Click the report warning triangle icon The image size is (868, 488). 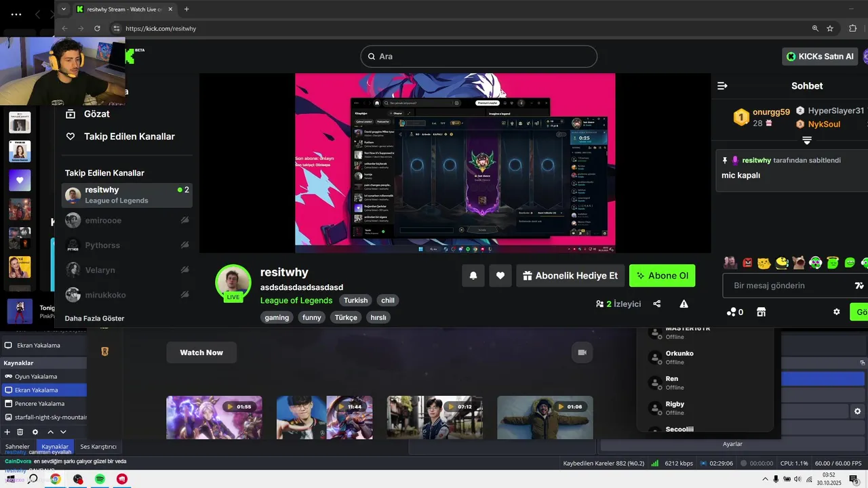pyautogui.click(x=684, y=304)
